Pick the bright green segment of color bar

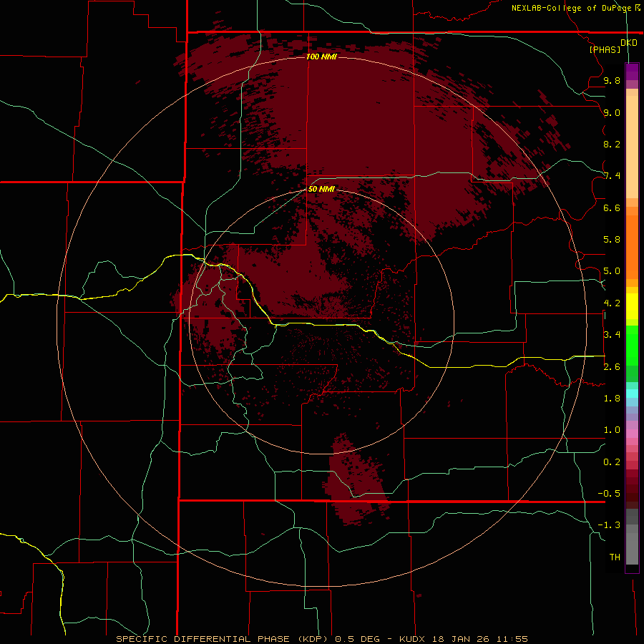632,345
